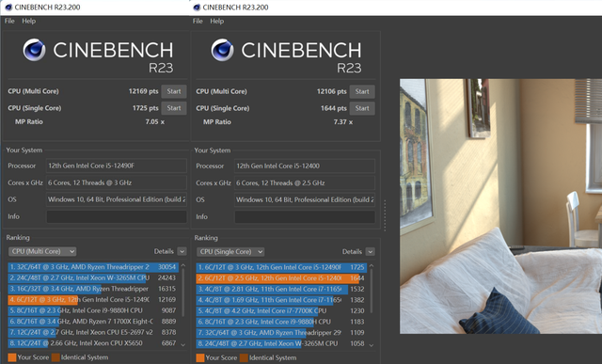Click the Info text field in left window

point(117,216)
